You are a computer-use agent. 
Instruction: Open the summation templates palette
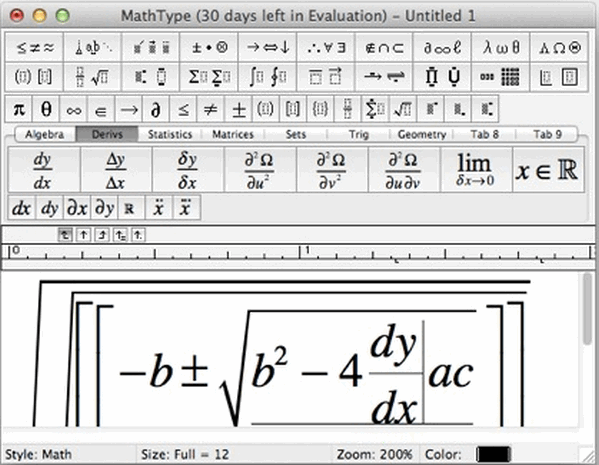[209, 77]
